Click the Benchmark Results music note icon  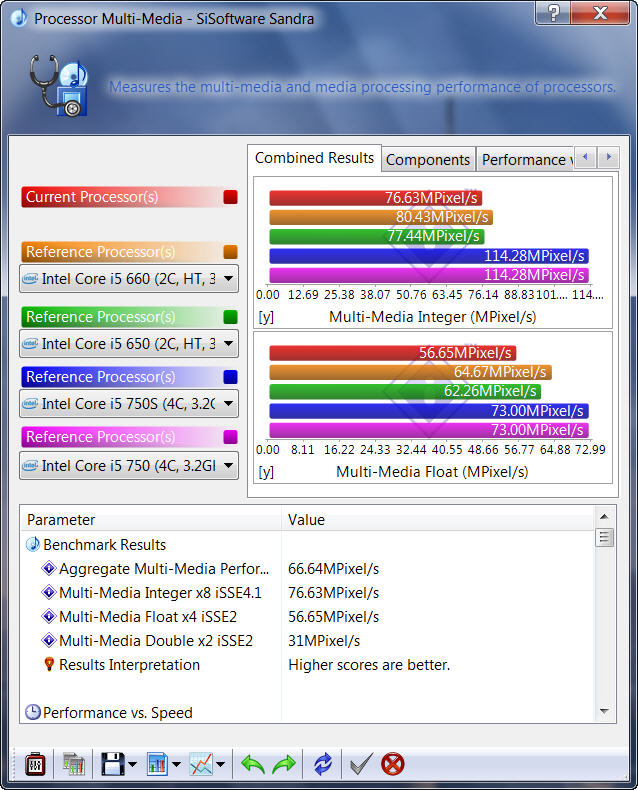(33, 544)
